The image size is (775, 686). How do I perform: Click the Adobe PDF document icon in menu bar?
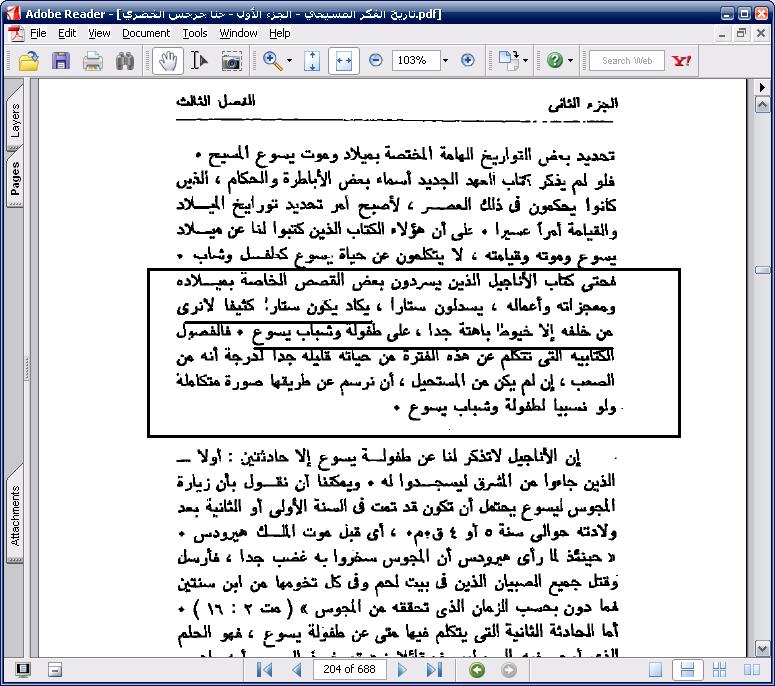point(16,34)
